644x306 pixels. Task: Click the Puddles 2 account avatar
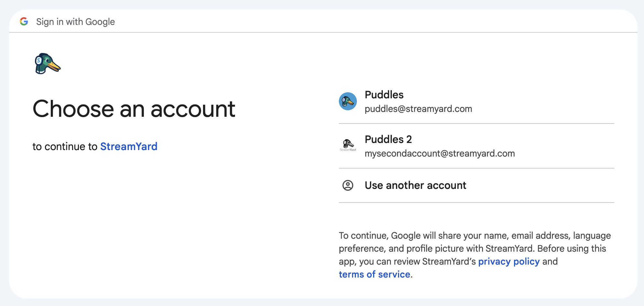(348, 146)
